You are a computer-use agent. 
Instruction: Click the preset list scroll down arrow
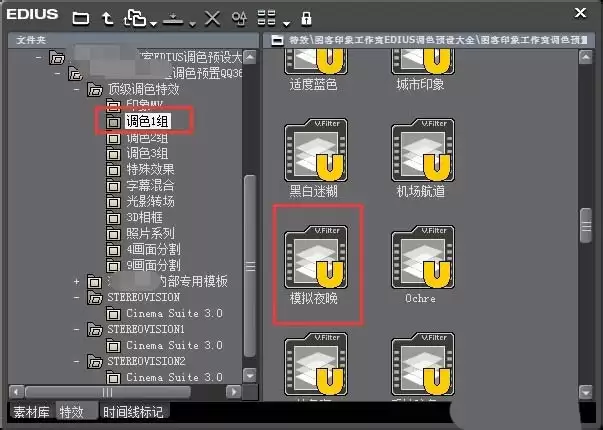point(586,393)
